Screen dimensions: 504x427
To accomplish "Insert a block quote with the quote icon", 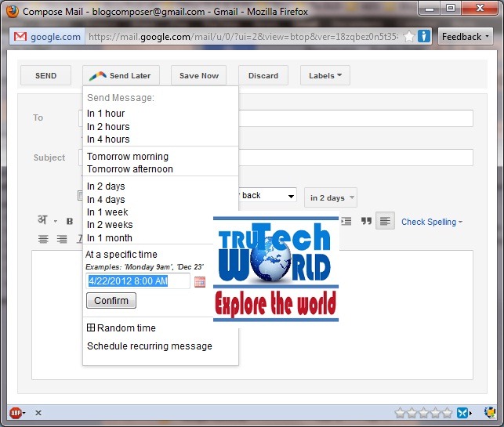I will [366, 221].
